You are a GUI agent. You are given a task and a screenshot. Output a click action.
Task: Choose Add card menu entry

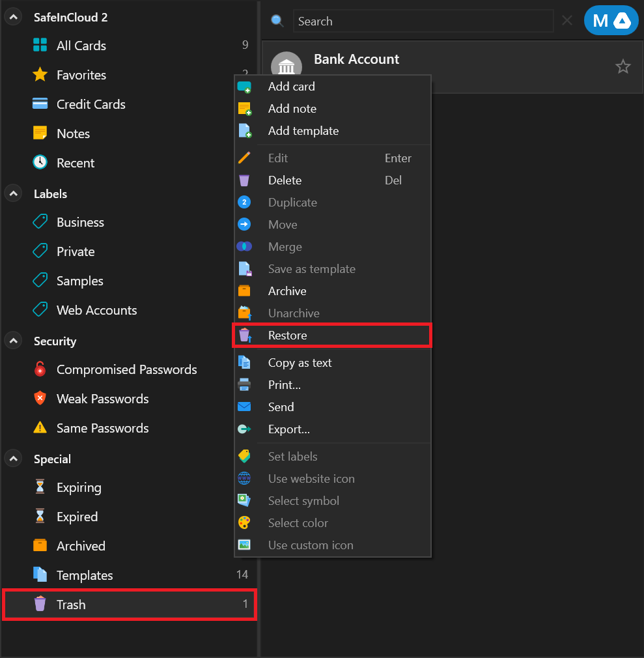click(x=332, y=87)
